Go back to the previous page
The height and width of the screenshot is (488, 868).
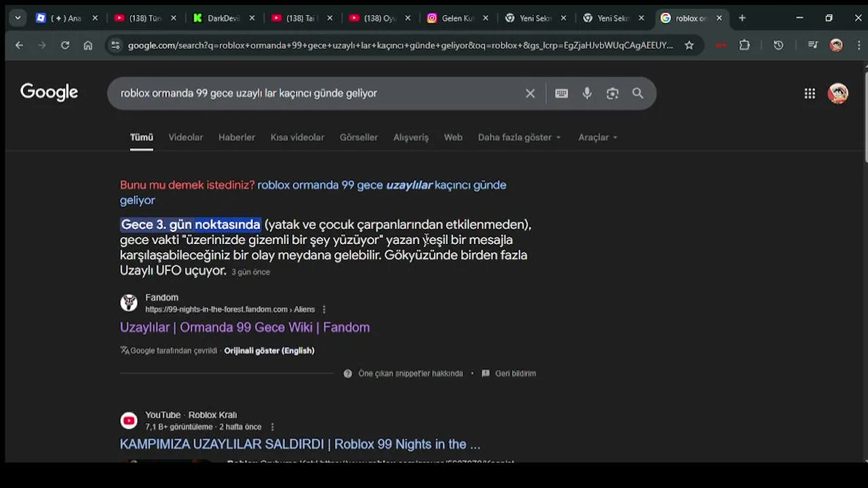(19, 45)
